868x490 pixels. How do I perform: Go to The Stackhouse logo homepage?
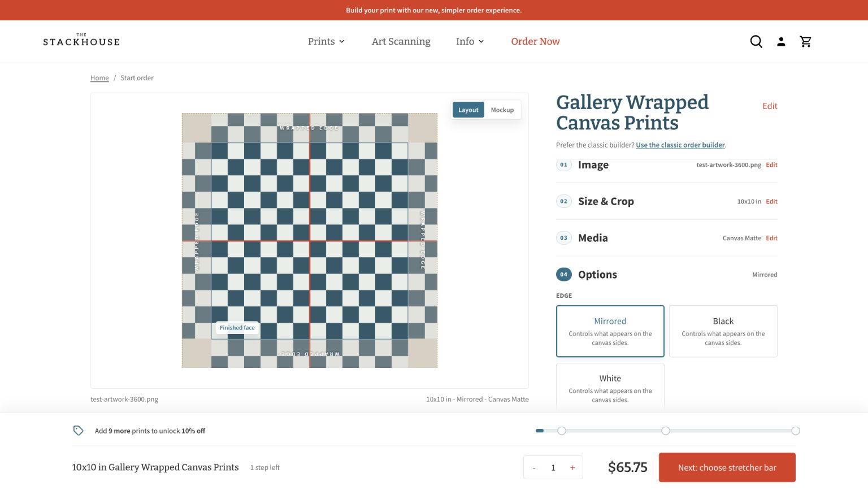(81, 40)
